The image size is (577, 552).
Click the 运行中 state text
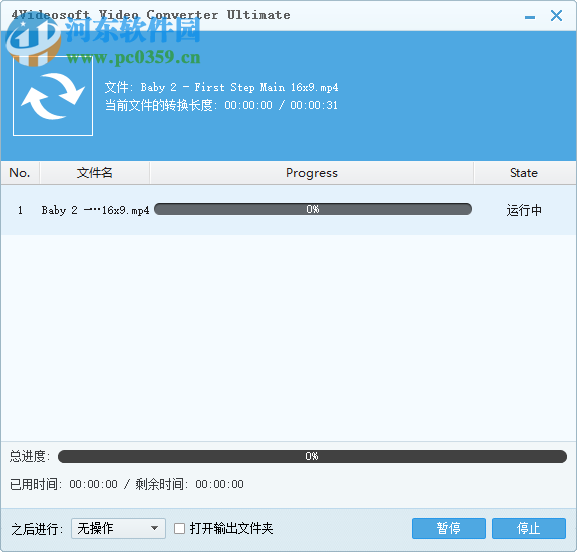(524, 210)
